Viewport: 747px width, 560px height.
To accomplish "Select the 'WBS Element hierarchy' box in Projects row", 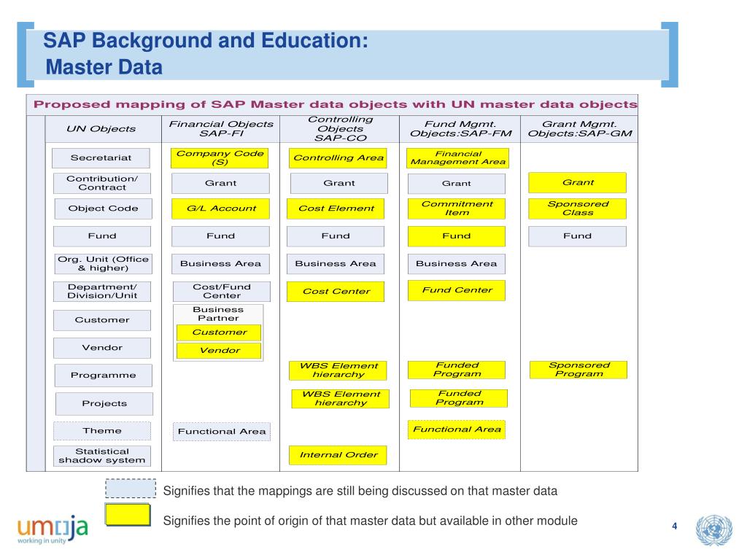I will [x=340, y=399].
